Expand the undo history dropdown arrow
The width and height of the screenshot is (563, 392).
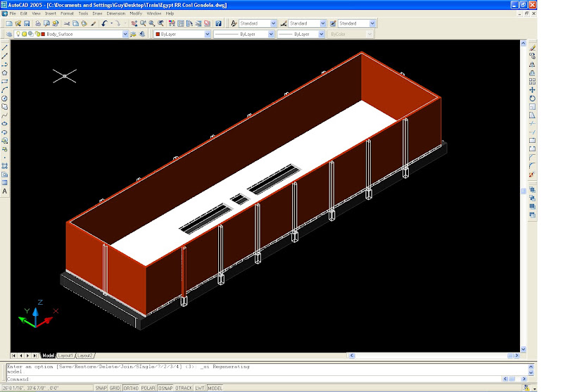[111, 23]
